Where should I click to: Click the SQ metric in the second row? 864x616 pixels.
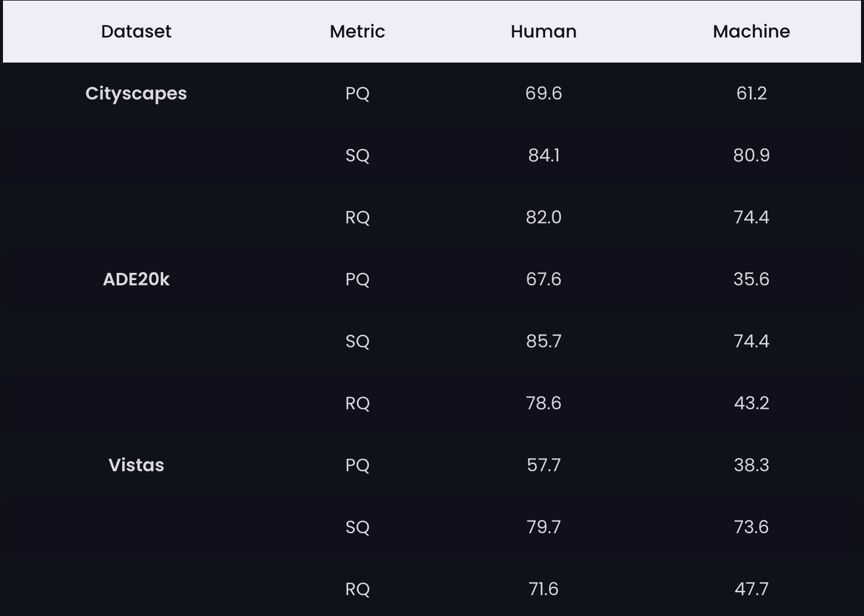(x=357, y=155)
